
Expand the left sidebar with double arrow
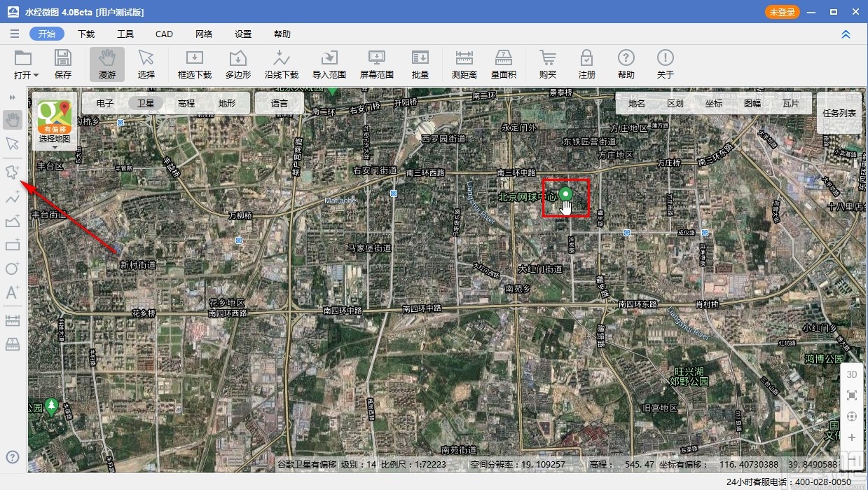point(12,97)
